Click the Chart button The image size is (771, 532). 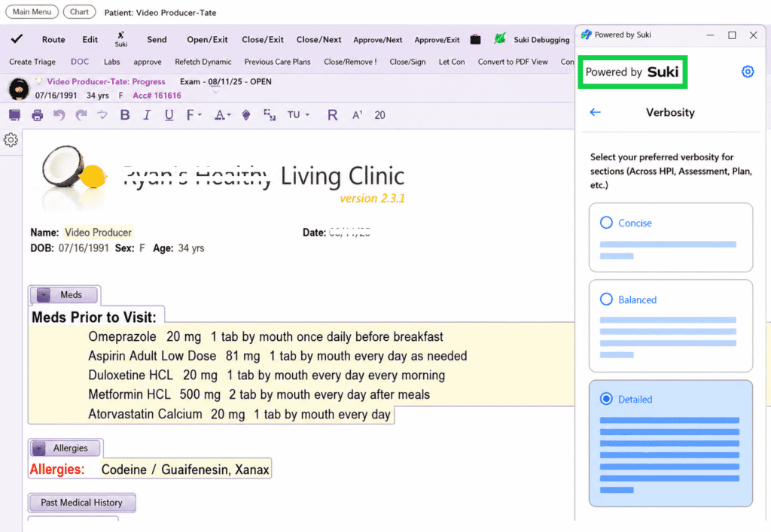[79, 12]
